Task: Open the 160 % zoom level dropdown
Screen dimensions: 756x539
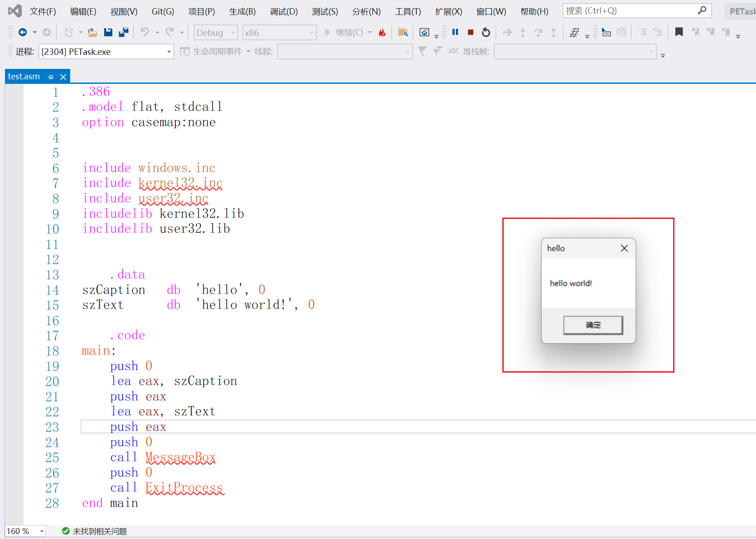Action: pyautogui.click(x=25, y=531)
